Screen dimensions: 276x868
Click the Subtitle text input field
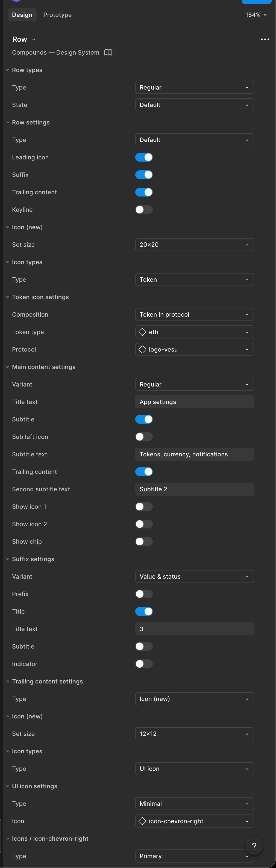coord(194,454)
